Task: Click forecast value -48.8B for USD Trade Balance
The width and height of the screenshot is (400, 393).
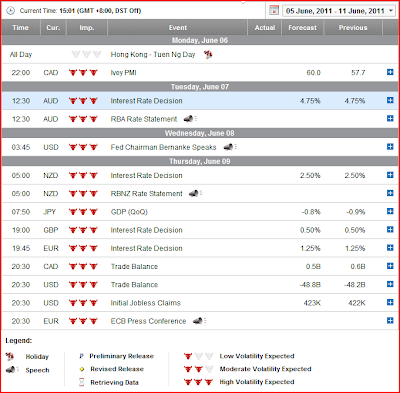Action: click(x=310, y=285)
